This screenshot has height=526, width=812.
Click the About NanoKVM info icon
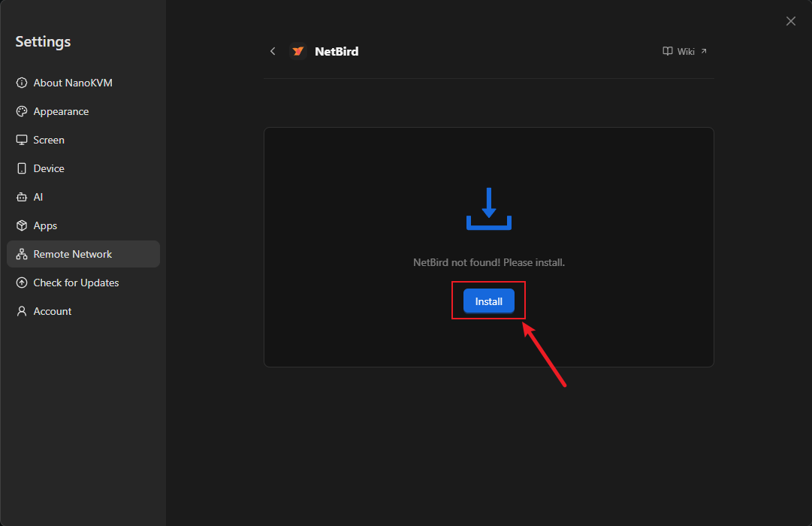[x=22, y=83]
